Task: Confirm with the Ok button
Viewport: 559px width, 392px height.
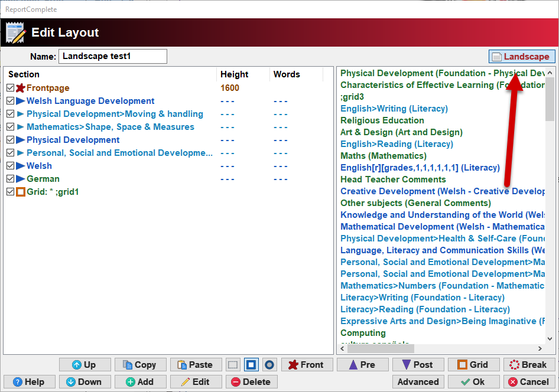Action: tap(474, 382)
